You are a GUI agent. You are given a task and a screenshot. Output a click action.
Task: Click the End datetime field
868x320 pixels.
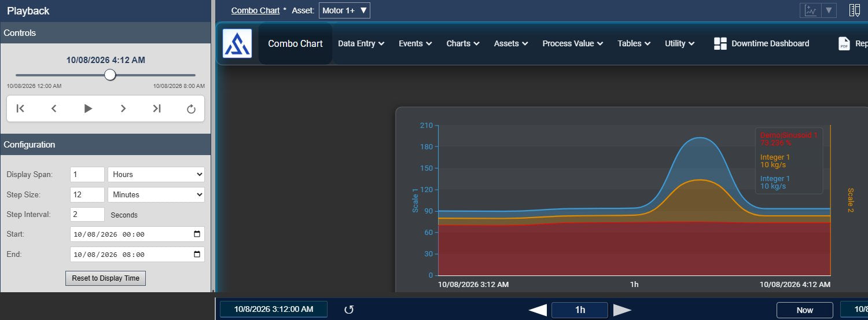(137, 255)
